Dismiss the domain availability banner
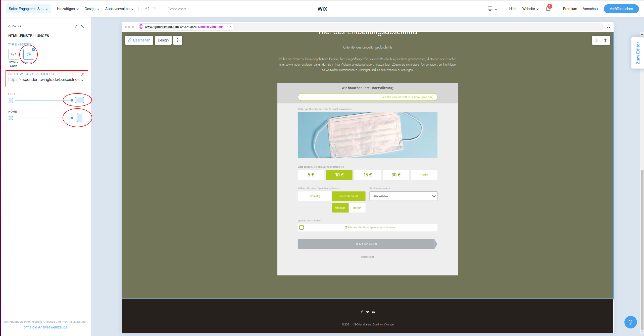 [230, 27]
